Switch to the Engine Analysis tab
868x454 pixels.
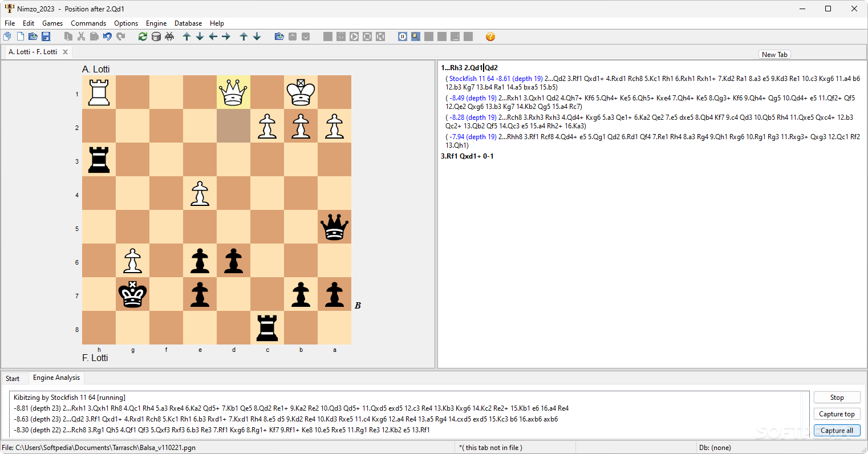pos(56,378)
